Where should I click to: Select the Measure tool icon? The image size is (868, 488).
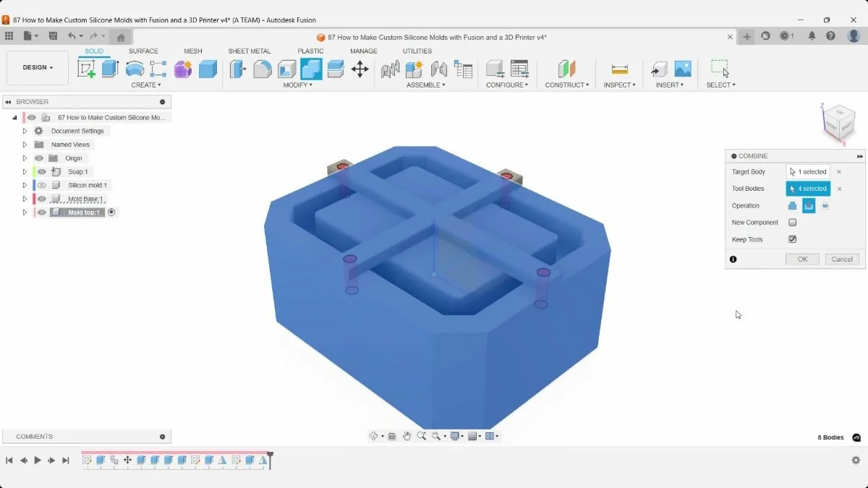tap(619, 69)
